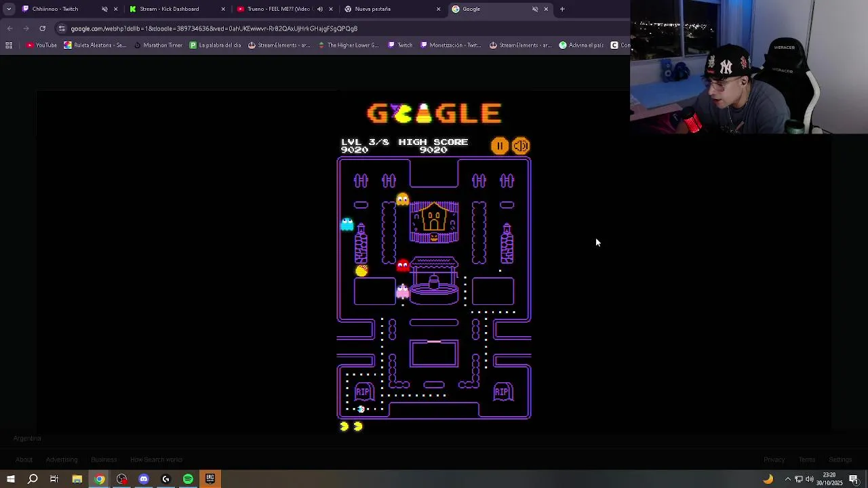Viewport: 868px width, 488px height.
Task: Mute the doodle game sound
Action: tap(521, 146)
